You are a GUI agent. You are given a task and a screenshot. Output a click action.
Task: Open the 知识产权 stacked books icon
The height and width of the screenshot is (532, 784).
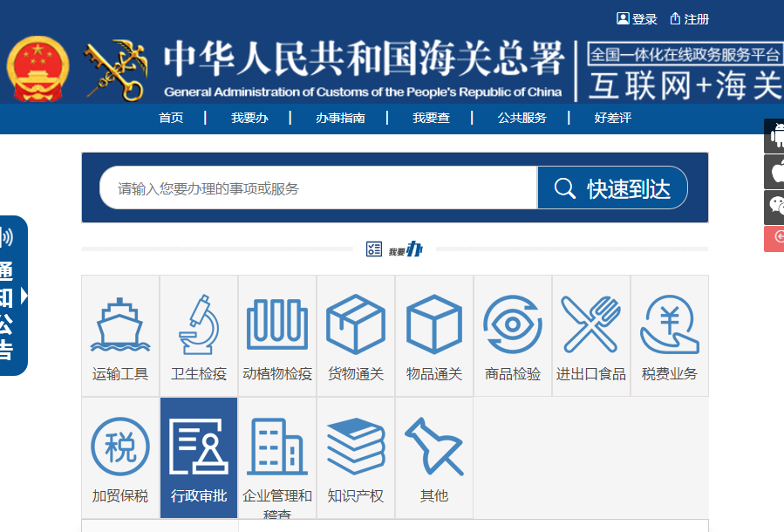(x=356, y=447)
